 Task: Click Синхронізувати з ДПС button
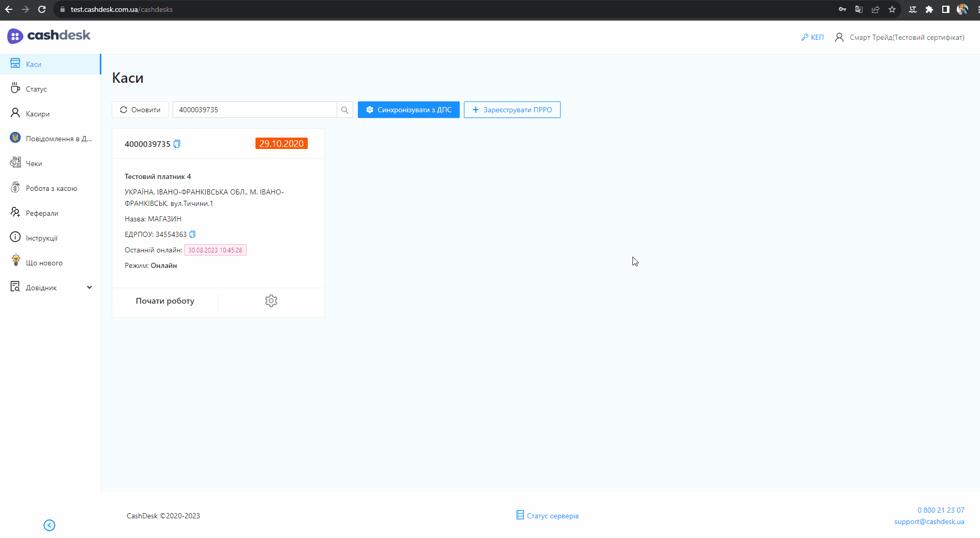coord(409,110)
